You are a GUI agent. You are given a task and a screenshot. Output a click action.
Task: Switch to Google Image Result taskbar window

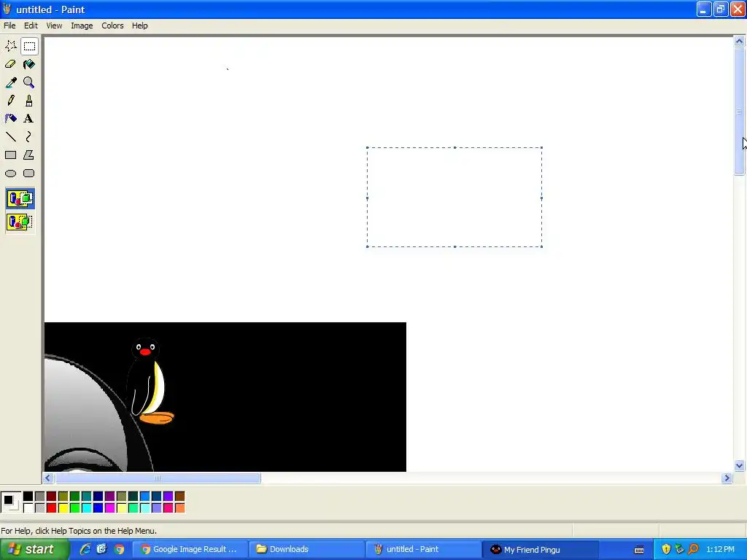[190, 550]
